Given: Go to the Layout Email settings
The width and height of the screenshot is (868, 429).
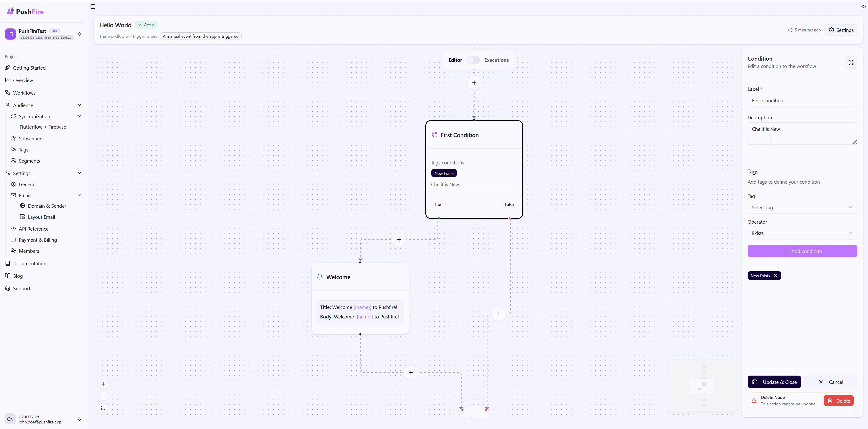Looking at the screenshot, I should tap(41, 217).
